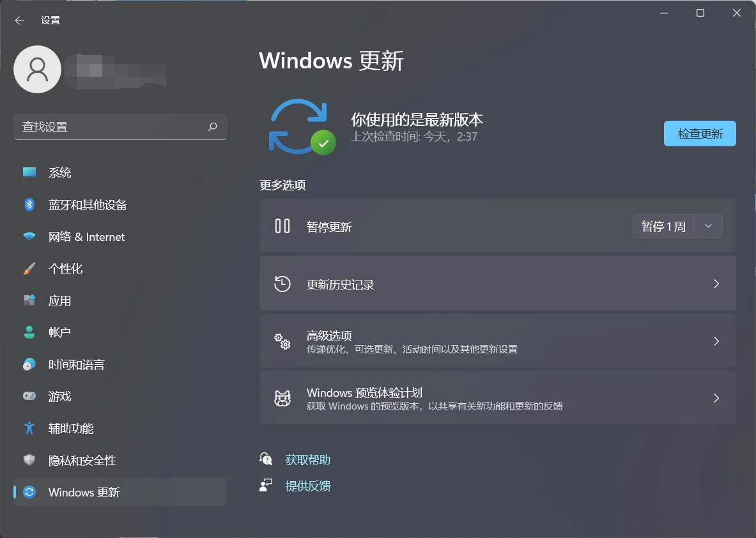This screenshot has width=756, height=538.
Task: Open the 应用 settings page
Action: (x=120, y=300)
